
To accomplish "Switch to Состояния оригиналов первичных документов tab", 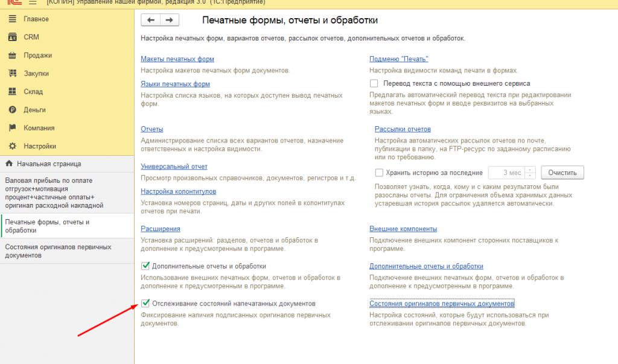I will (67, 251).
